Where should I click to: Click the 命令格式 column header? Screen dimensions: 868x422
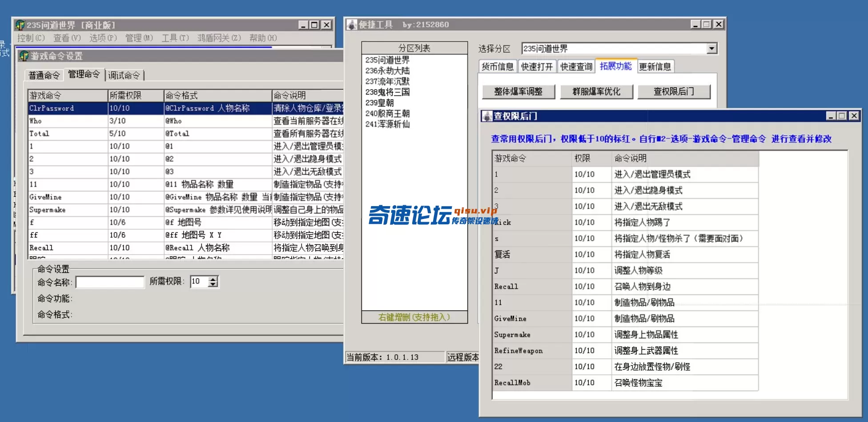218,95
